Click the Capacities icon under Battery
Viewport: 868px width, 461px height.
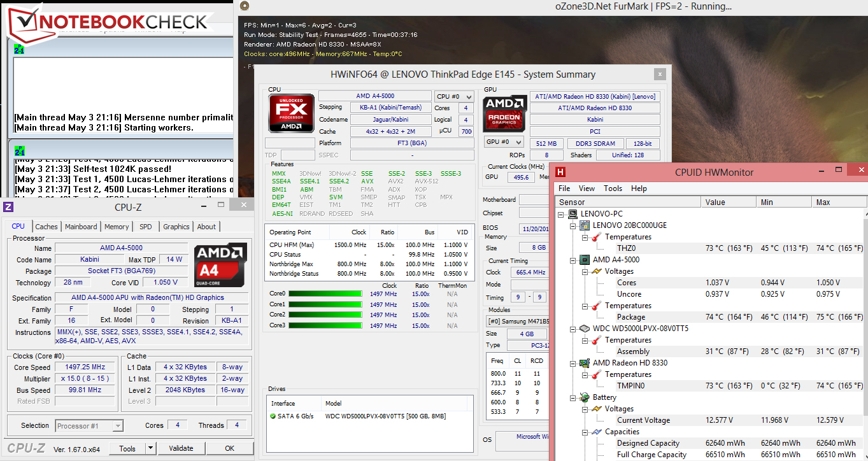pyautogui.click(x=596, y=432)
